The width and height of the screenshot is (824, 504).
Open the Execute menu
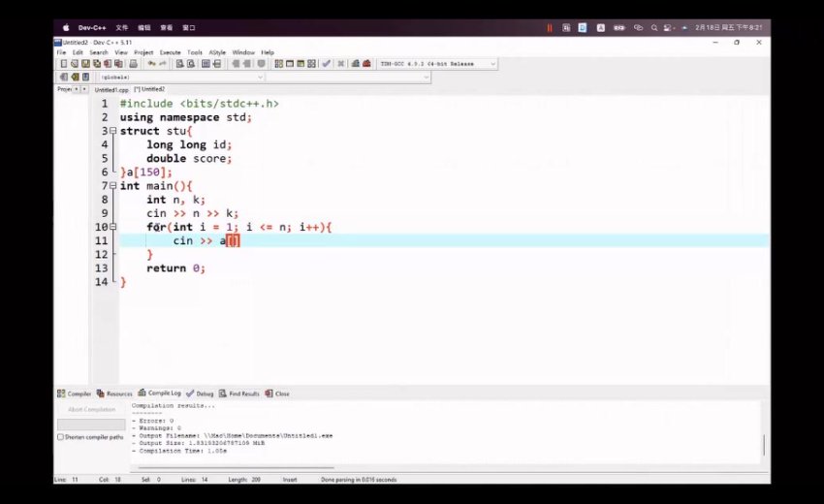click(x=170, y=52)
